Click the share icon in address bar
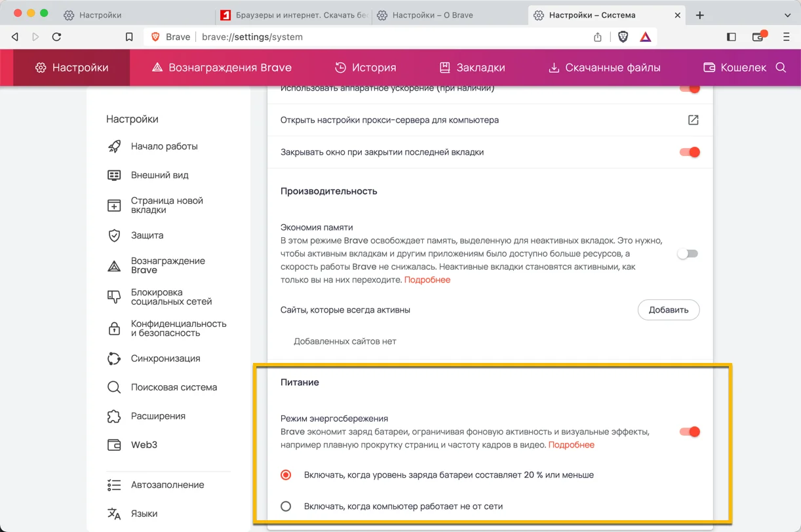The height and width of the screenshot is (532, 801). click(598, 37)
